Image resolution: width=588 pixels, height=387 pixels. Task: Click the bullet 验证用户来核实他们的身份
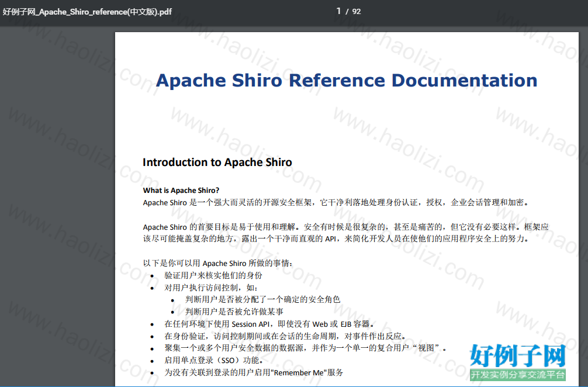[213, 275]
